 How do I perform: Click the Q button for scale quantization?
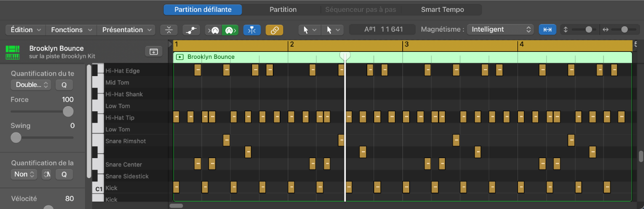tap(64, 174)
